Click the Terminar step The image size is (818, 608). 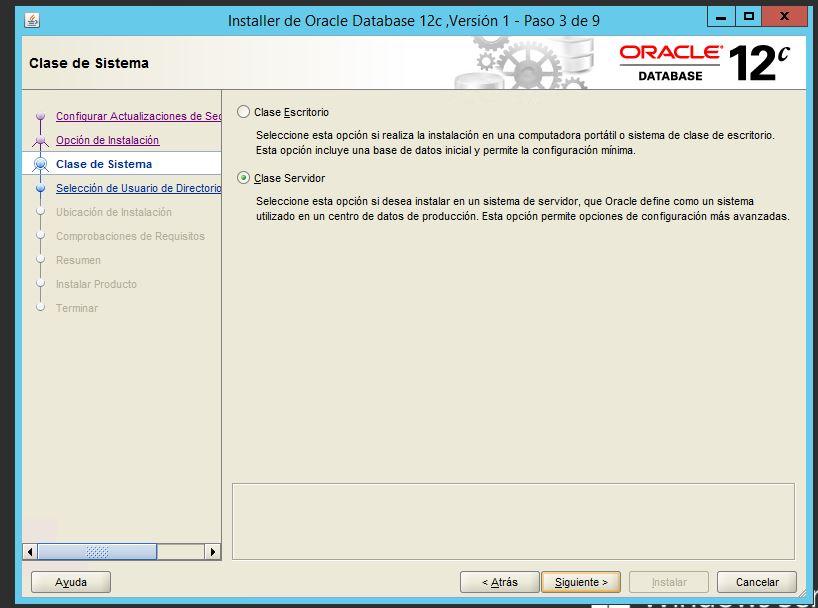tap(77, 308)
